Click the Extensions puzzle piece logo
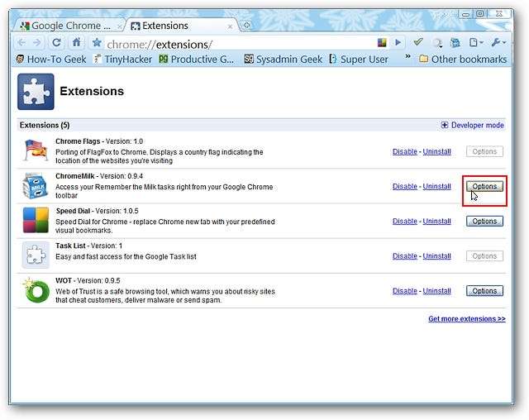The image size is (529, 420). (x=36, y=92)
